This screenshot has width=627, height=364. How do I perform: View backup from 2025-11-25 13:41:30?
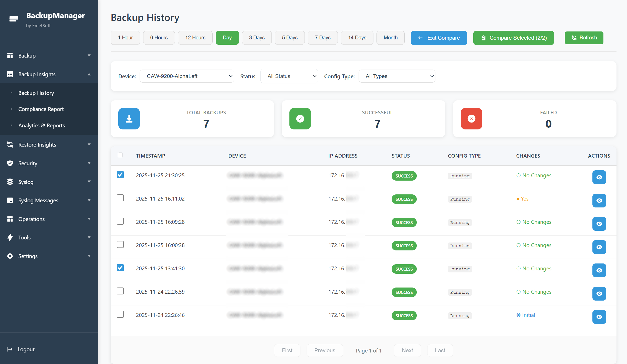(599, 270)
